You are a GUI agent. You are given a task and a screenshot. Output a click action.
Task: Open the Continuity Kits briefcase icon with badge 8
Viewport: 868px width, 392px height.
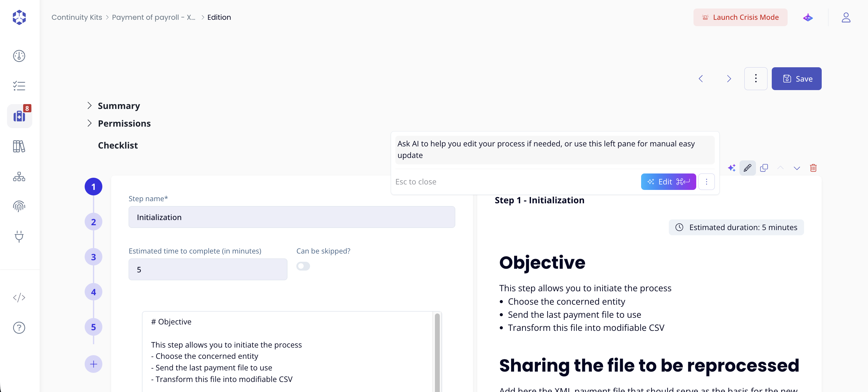tap(19, 116)
